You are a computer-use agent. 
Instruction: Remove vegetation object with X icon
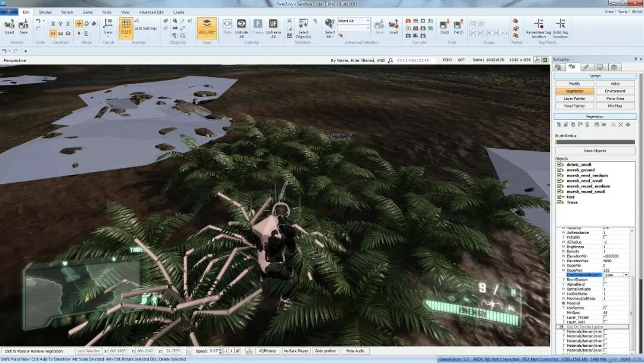[x=621, y=125]
